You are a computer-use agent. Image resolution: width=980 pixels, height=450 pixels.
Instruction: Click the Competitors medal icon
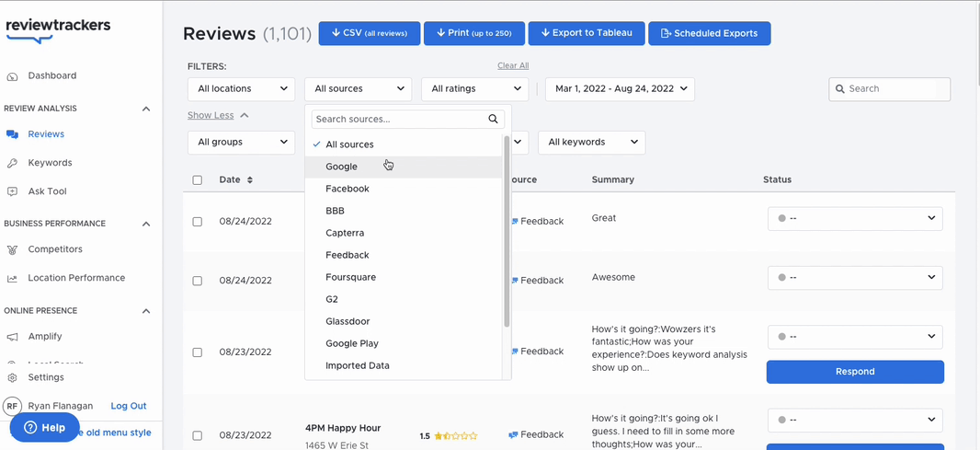[12, 249]
